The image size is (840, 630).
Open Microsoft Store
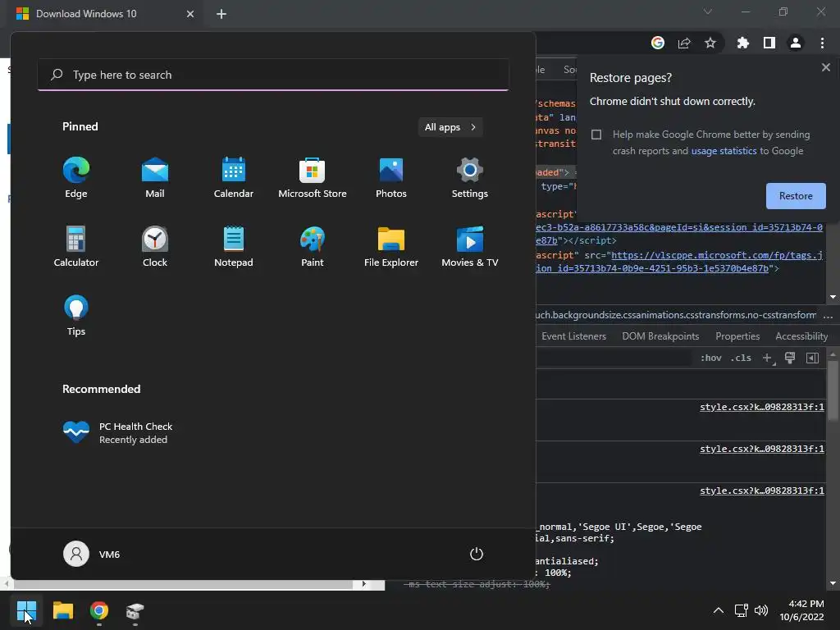tap(313, 178)
